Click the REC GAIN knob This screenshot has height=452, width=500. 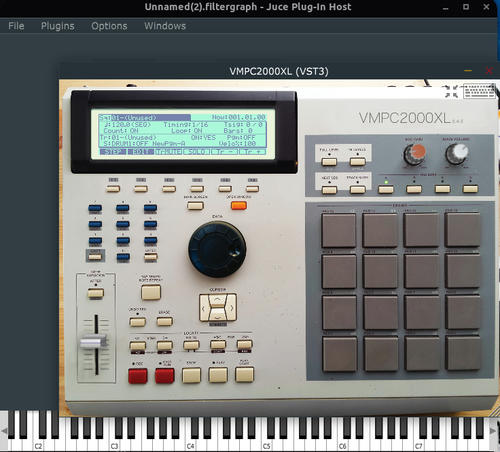[414, 154]
